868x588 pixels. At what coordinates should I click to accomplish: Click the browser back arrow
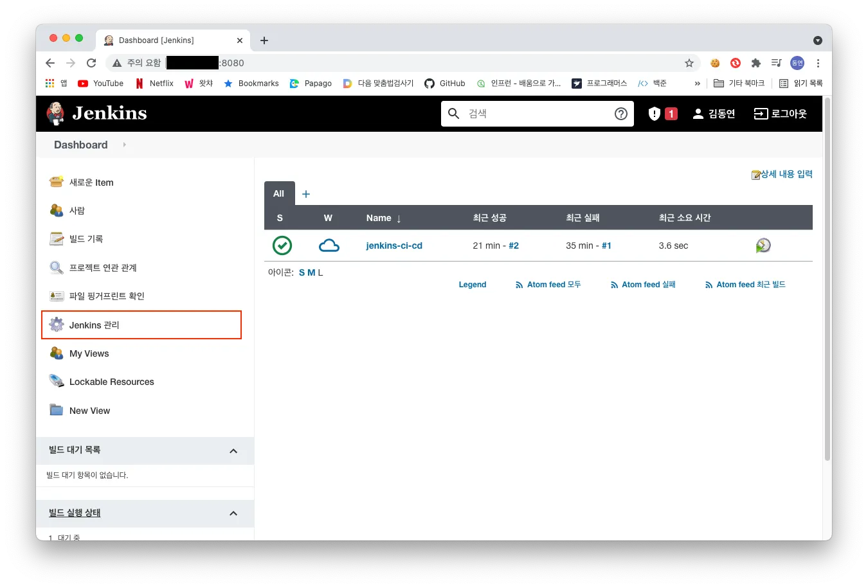coord(50,63)
